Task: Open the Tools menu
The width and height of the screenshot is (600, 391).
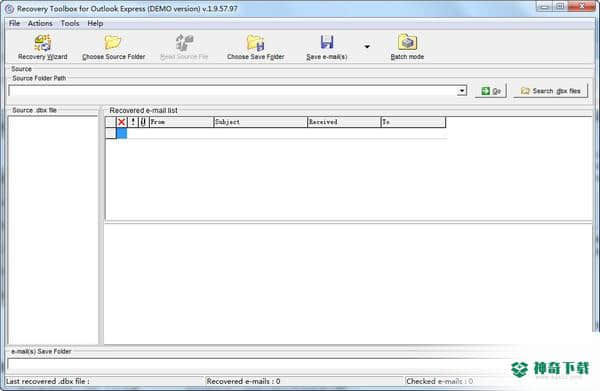Action: 70,23
